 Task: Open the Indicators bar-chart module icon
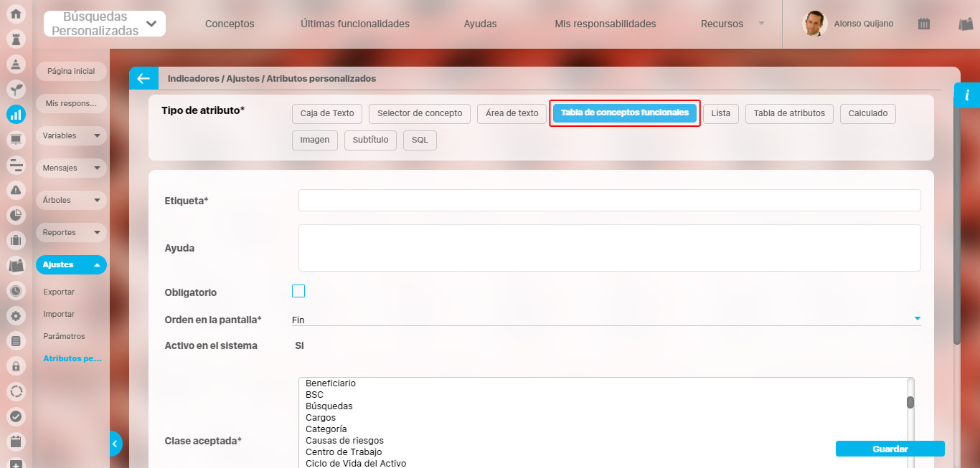point(16,114)
